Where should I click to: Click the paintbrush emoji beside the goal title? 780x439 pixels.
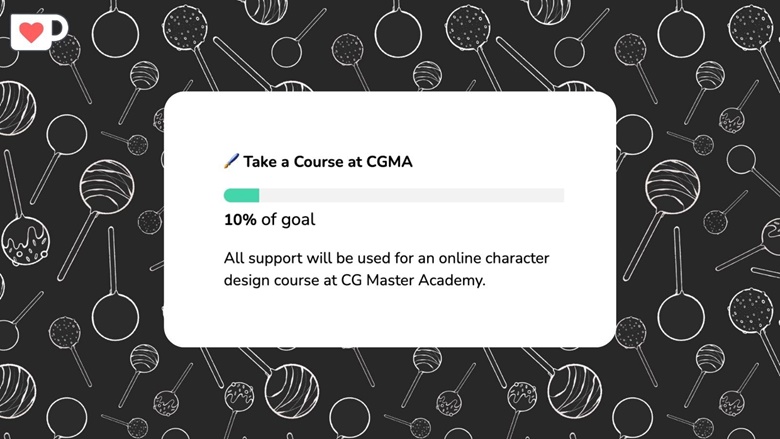(231, 161)
